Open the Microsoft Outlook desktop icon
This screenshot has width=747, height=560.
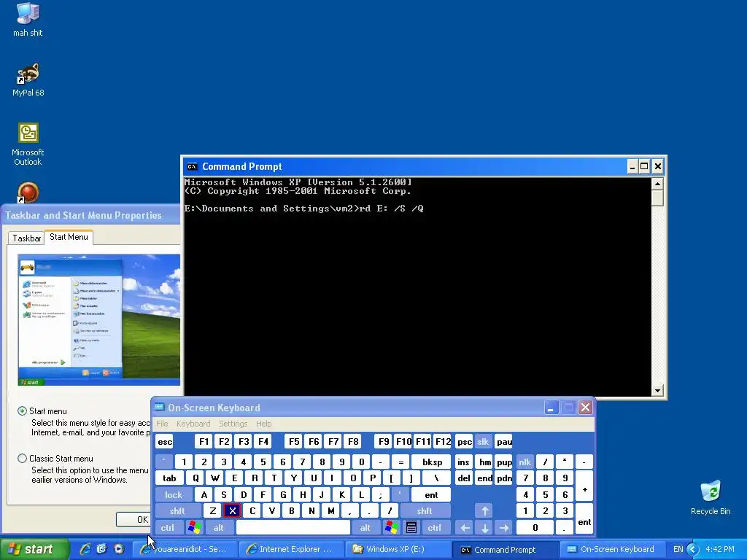[x=28, y=144]
